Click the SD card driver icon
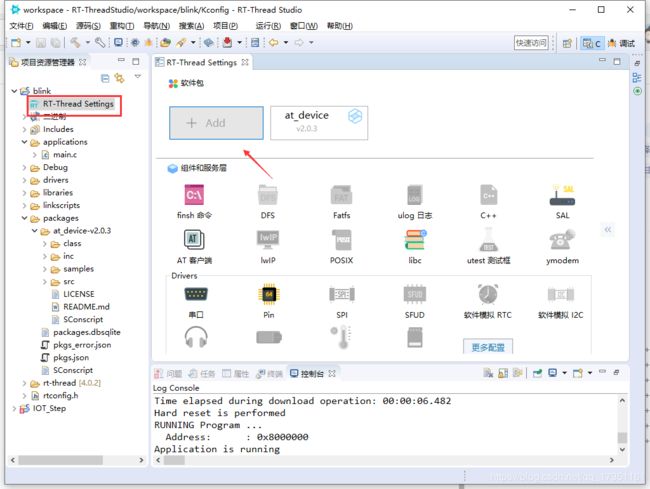The image size is (650, 489). point(415,337)
